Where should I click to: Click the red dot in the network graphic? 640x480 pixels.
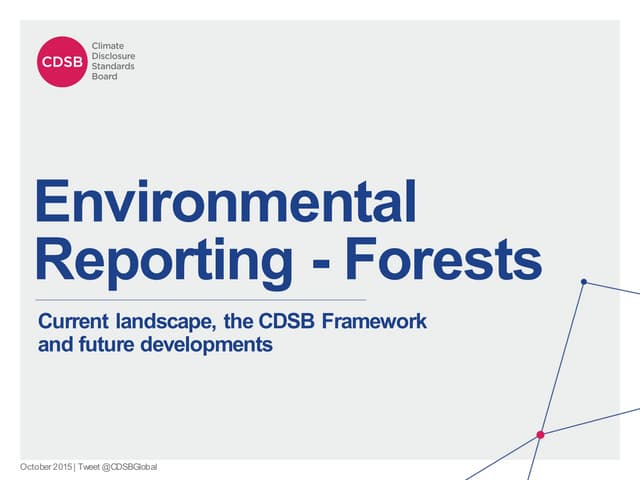coord(540,435)
